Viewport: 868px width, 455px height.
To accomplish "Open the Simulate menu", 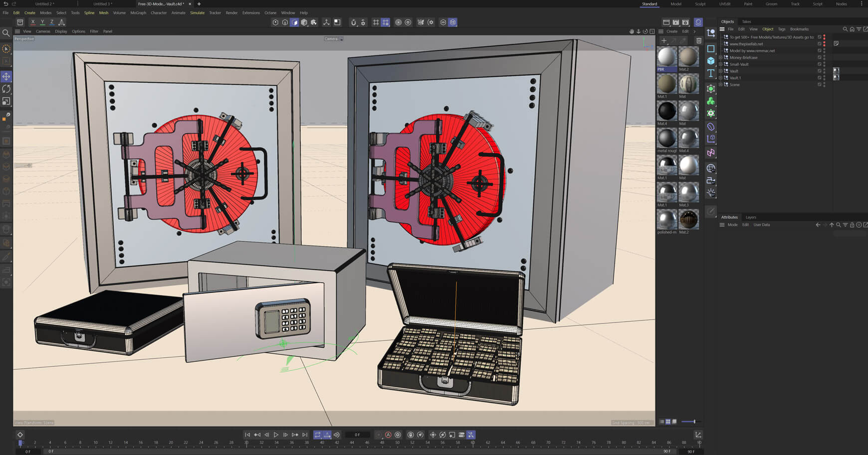I will (197, 13).
